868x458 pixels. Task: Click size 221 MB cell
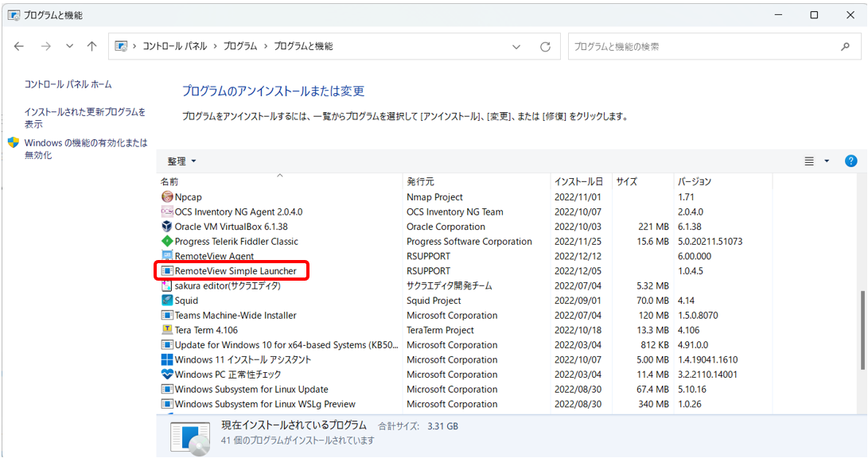tap(653, 227)
